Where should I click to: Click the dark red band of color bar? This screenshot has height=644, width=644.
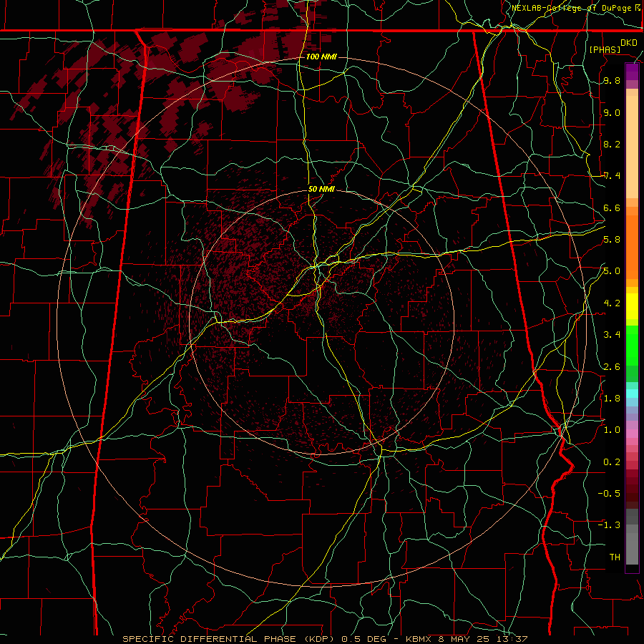(632, 484)
